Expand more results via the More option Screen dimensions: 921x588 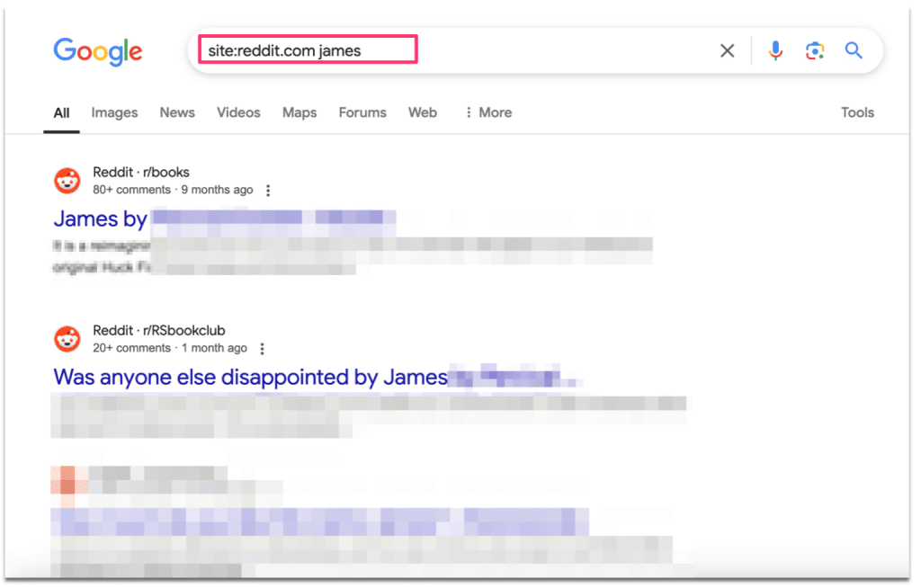(x=488, y=112)
